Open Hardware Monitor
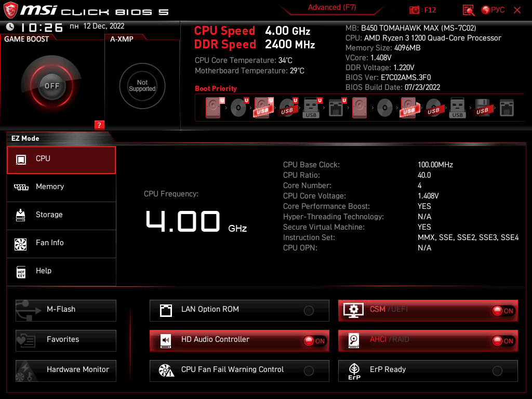Screen dimensions: 532x399 [66, 371]
